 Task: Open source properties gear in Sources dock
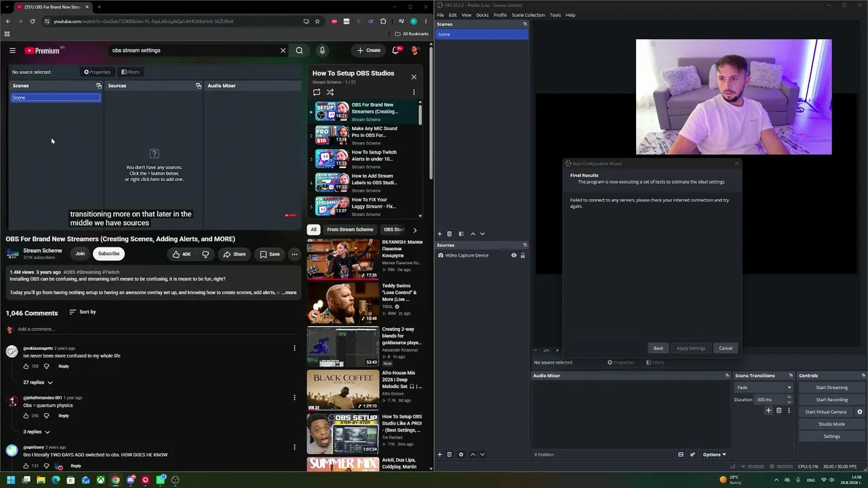(x=461, y=454)
